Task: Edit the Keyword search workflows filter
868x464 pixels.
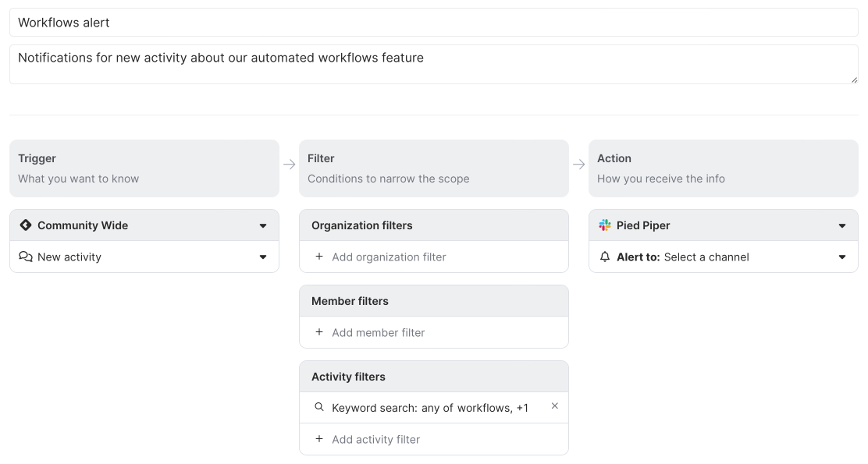Action: pos(430,408)
